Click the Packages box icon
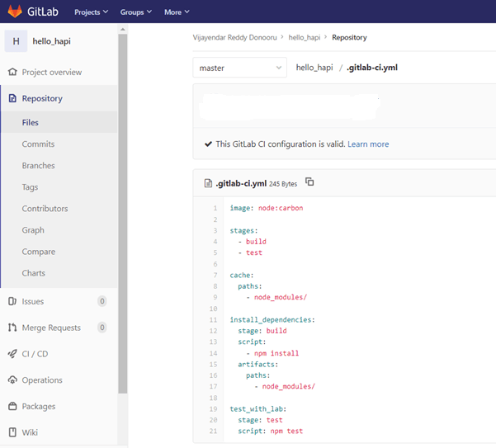 pos(12,406)
